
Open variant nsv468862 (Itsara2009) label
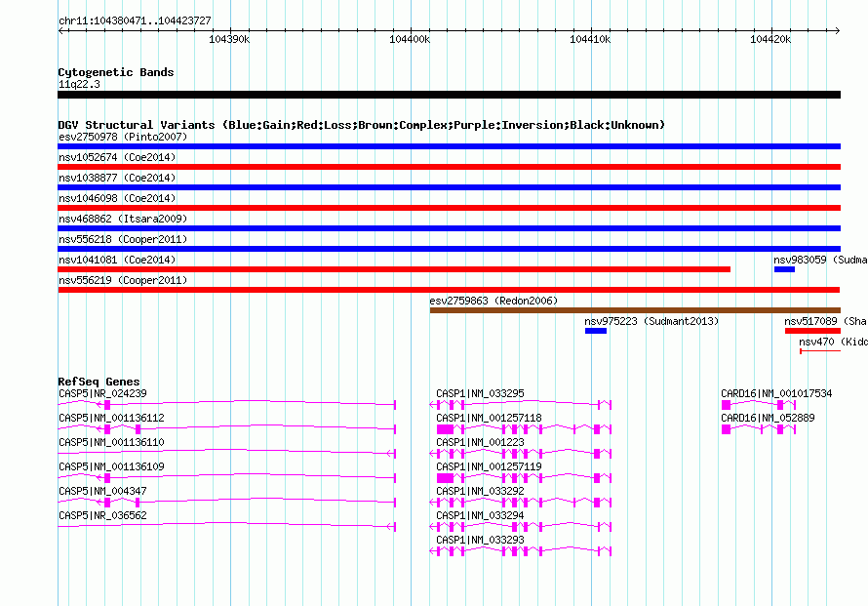coord(123,219)
